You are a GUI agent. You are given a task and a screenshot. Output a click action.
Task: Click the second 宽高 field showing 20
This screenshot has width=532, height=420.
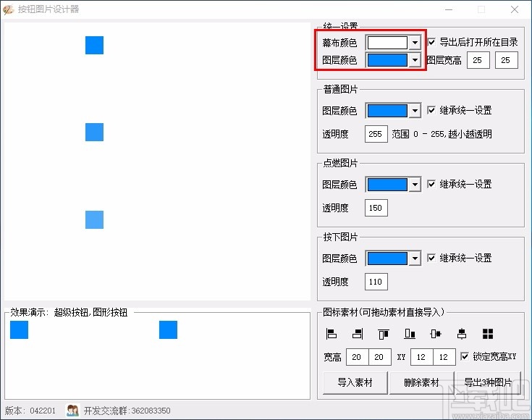coord(380,357)
